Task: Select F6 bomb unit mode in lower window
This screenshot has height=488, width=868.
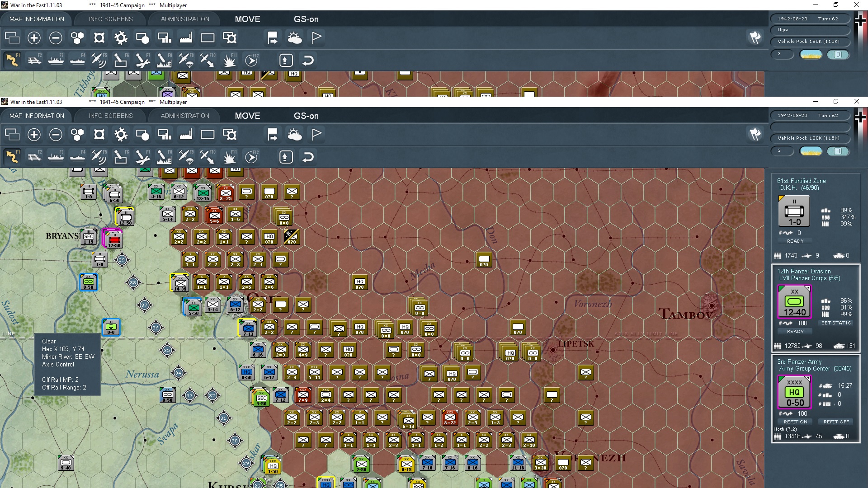Action: [121, 157]
